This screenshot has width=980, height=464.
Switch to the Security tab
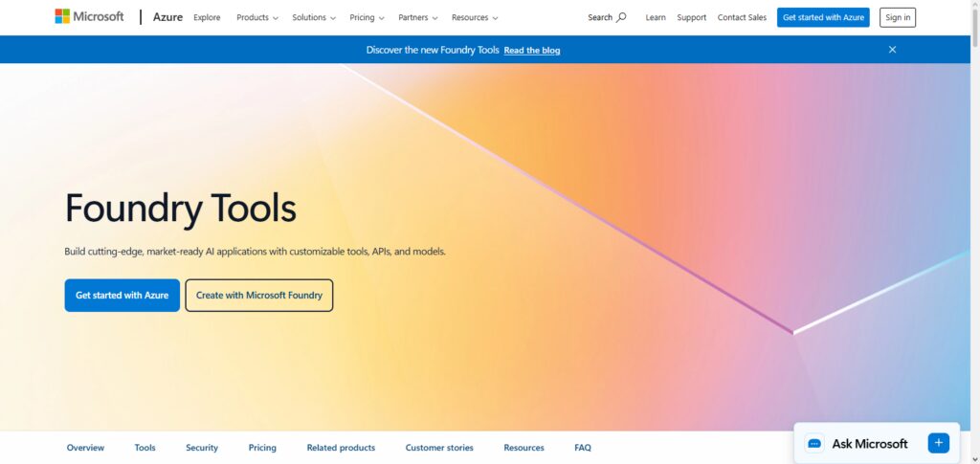point(202,448)
